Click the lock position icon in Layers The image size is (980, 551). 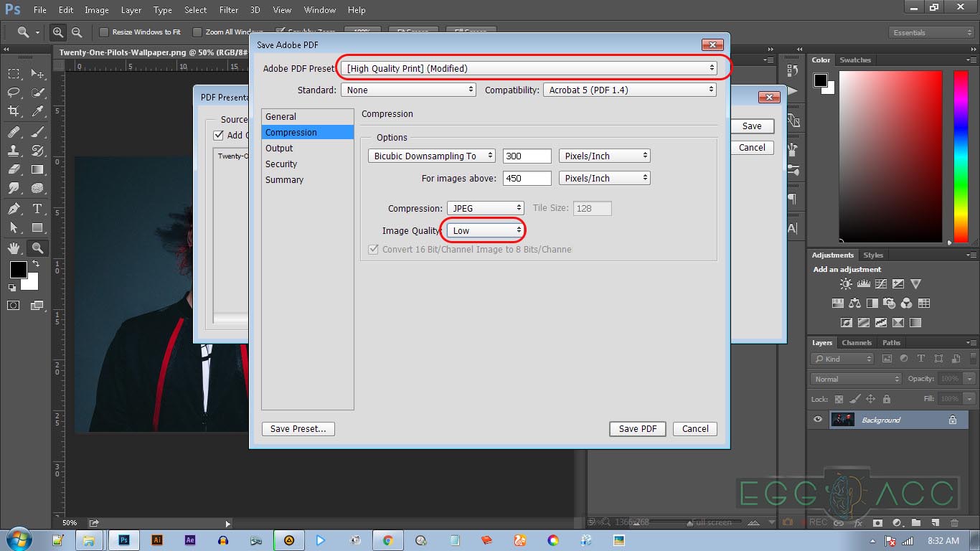pyautogui.click(x=871, y=399)
